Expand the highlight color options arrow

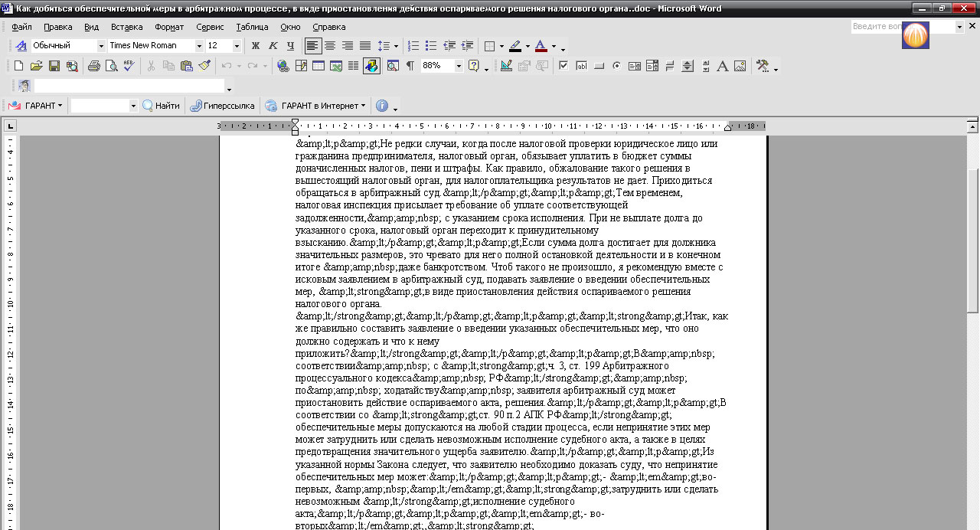coord(527,46)
